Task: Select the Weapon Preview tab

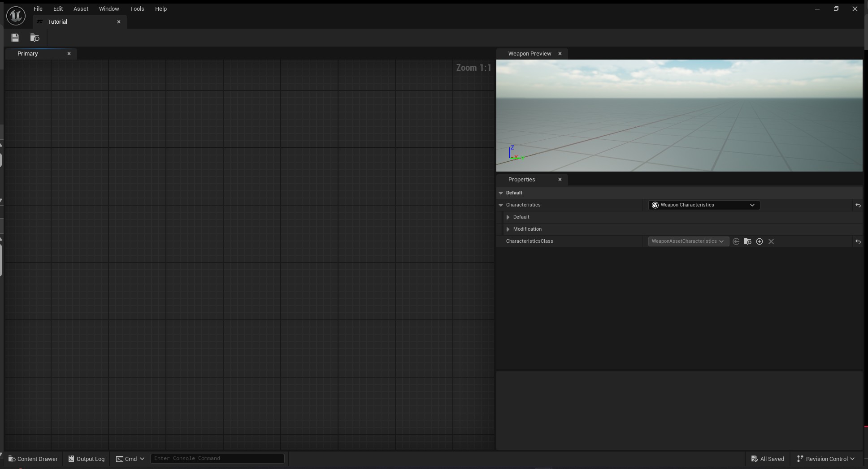Action: tap(532, 53)
